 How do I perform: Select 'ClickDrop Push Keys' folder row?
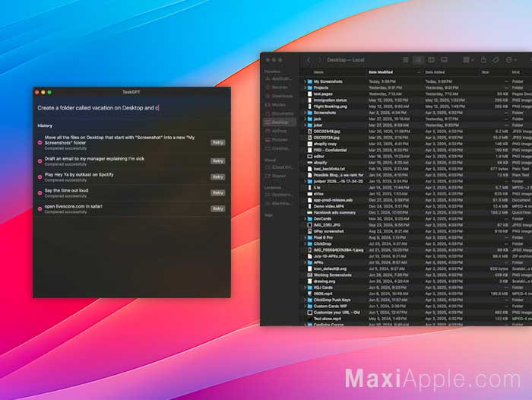click(x=416, y=300)
